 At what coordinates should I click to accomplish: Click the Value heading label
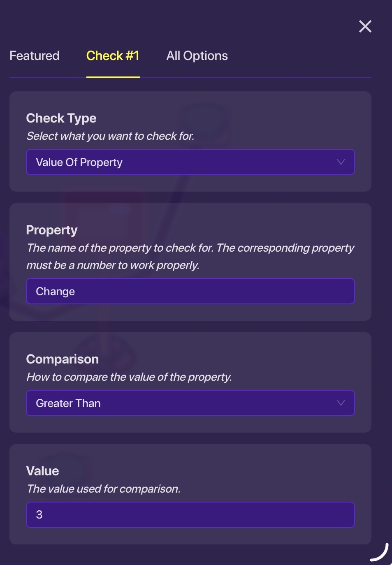[x=43, y=471]
